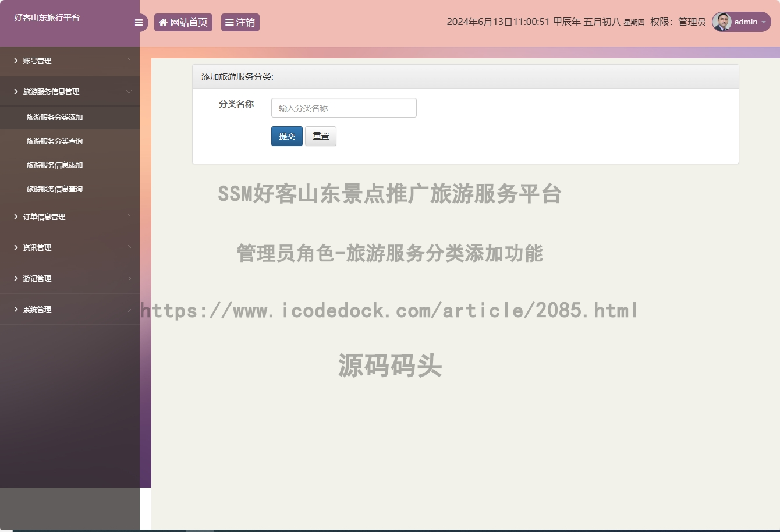Open 旅游服务分类查询 submenu item
This screenshot has height=532, width=780.
(x=70, y=141)
